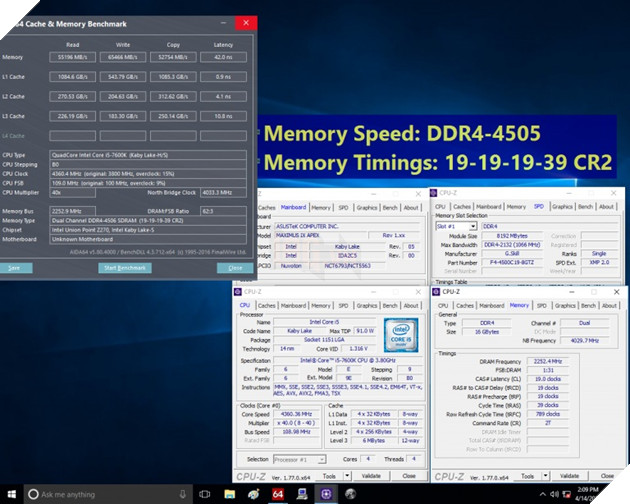The image size is (630, 504).
Task: Show hidden system tray icons
Action: [542, 495]
